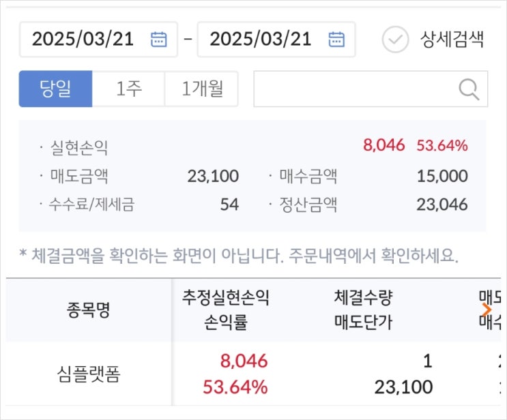This screenshot has height=420, width=507.
Task: Click the 매도금액 summary value 23,100
Action: coord(213,177)
